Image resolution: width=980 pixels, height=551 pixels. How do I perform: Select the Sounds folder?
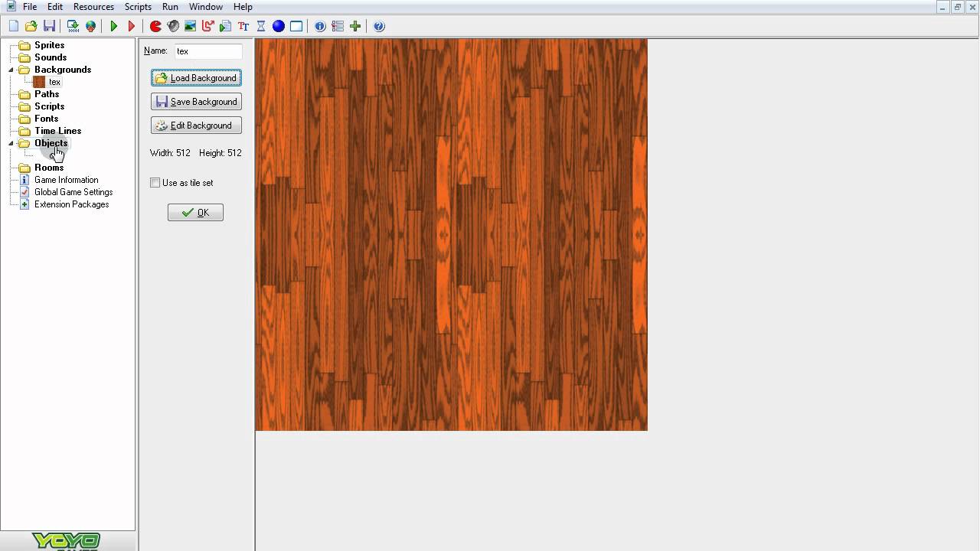click(51, 57)
